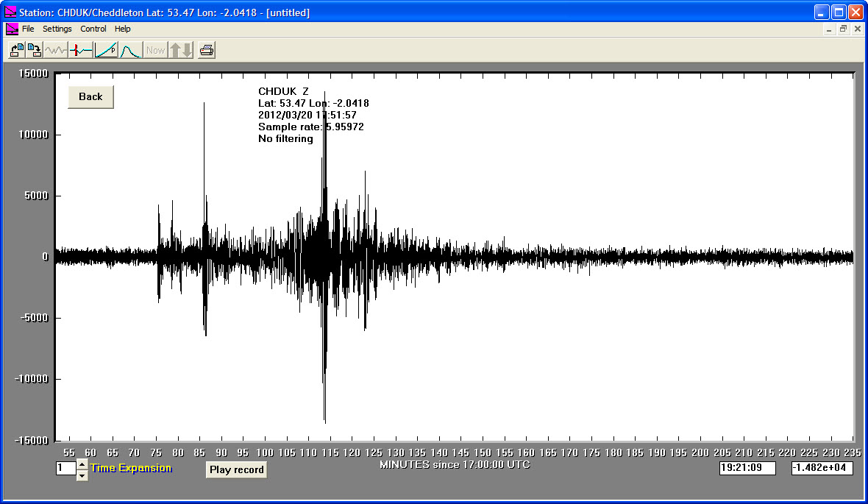Open the File menu
This screenshot has width=868, height=504.
[x=28, y=29]
